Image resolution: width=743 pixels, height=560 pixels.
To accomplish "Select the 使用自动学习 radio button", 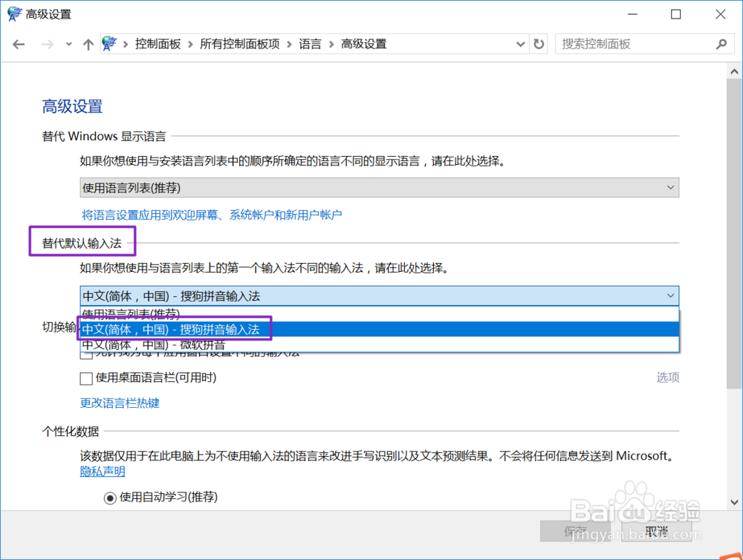I will click(110, 497).
